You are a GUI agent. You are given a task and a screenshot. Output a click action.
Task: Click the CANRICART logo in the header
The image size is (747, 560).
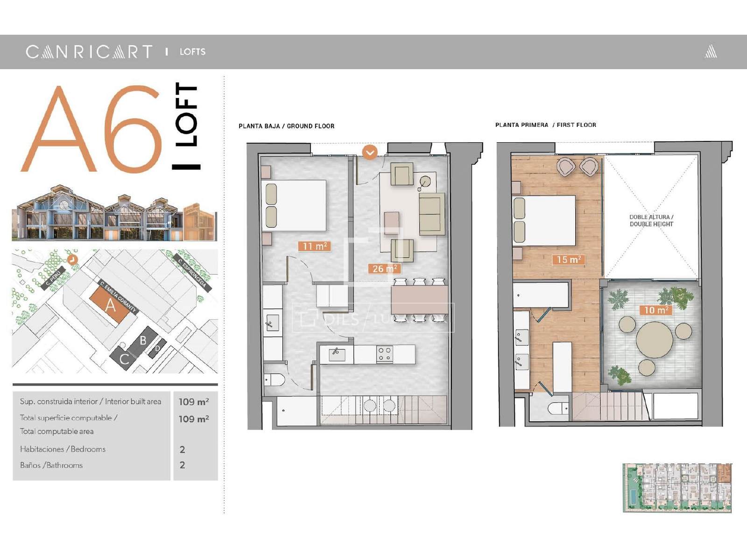(x=89, y=52)
